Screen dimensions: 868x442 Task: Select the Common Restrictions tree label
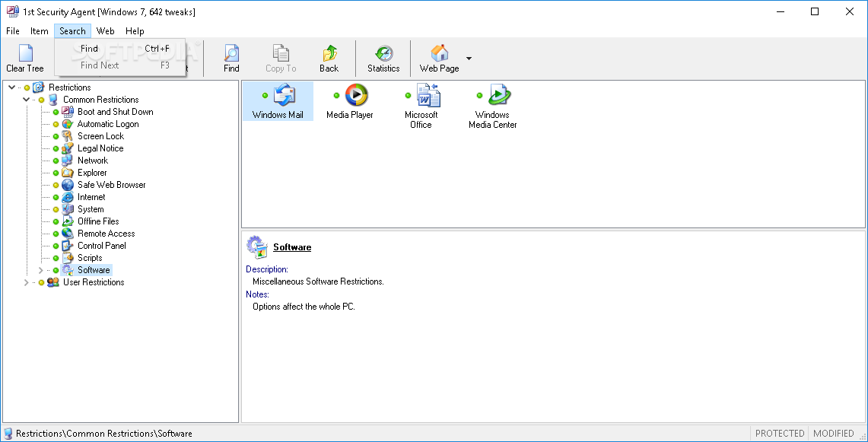100,100
